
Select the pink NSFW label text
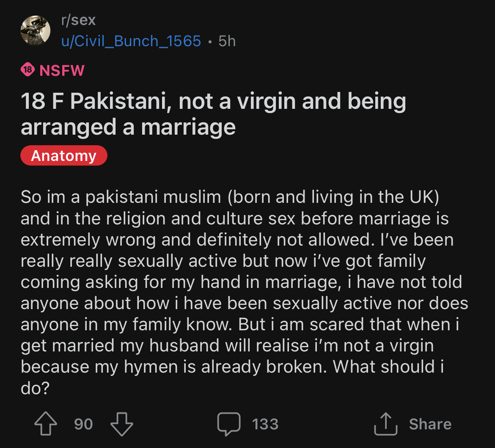pos(62,70)
